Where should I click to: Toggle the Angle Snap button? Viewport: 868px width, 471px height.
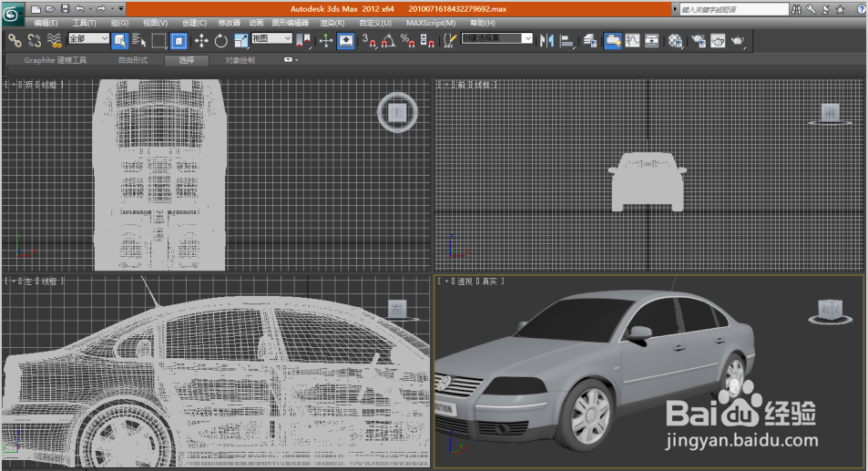(x=388, y=41)
